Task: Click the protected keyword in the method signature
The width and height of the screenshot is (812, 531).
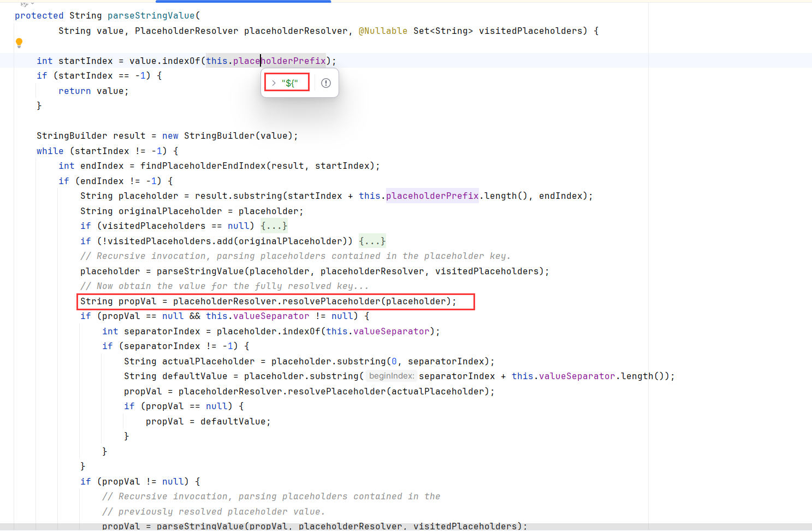Action: (x=39, y=16)
